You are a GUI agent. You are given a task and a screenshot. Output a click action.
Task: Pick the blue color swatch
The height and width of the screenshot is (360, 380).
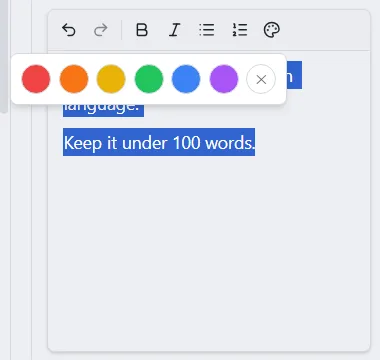(x=186, y=79)
